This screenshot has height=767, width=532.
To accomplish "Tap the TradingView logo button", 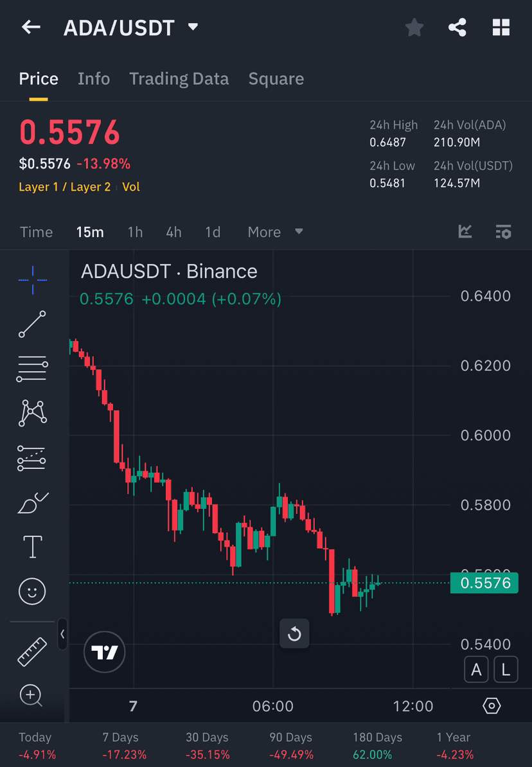I will point(104,652).
